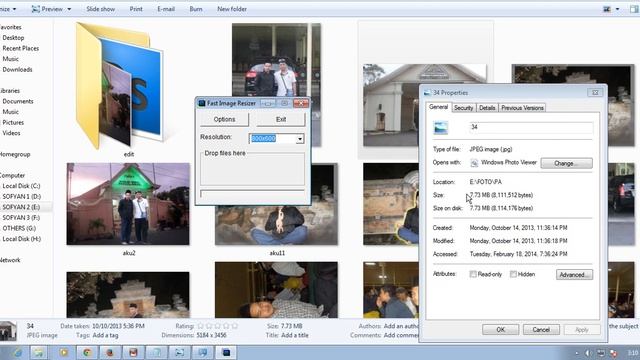Rate the photo with five stars

tap(234, 326)
